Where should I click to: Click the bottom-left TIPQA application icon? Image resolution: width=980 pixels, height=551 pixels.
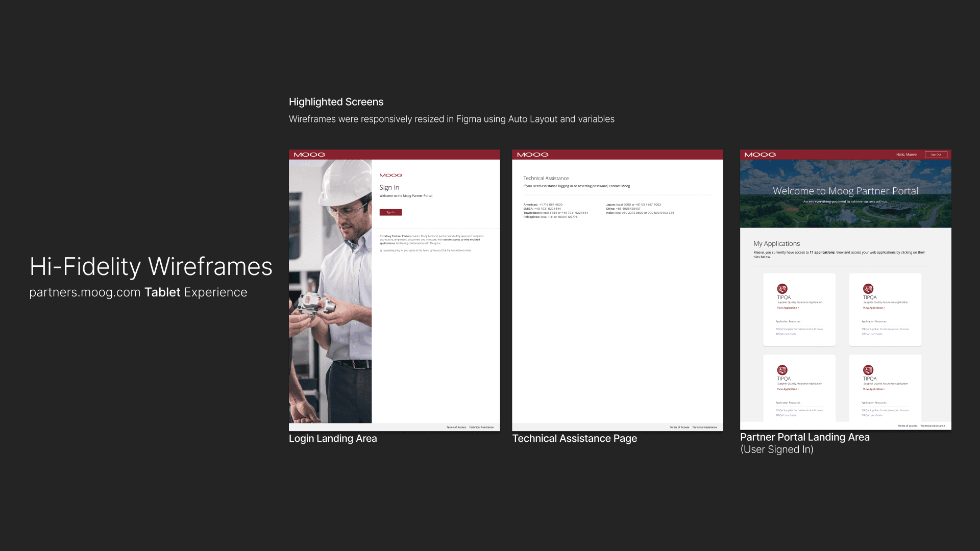[782, 370]
